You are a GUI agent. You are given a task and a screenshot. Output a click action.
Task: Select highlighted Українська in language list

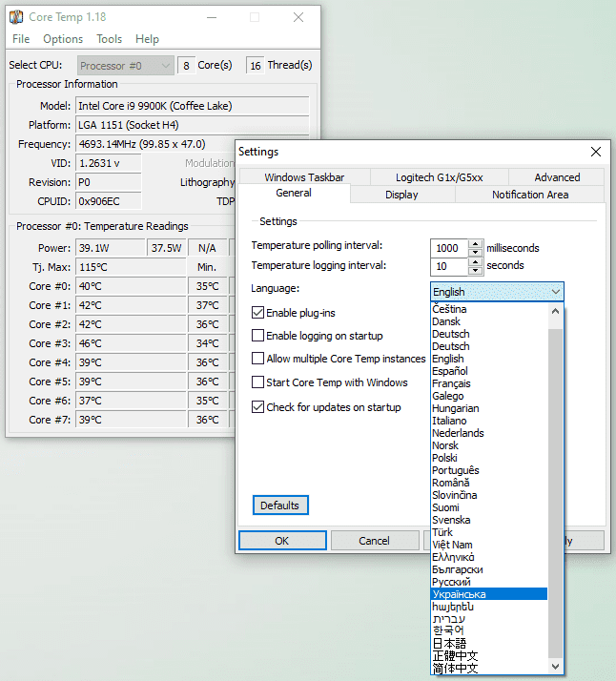pyautogui.click(x=489, y=593)
